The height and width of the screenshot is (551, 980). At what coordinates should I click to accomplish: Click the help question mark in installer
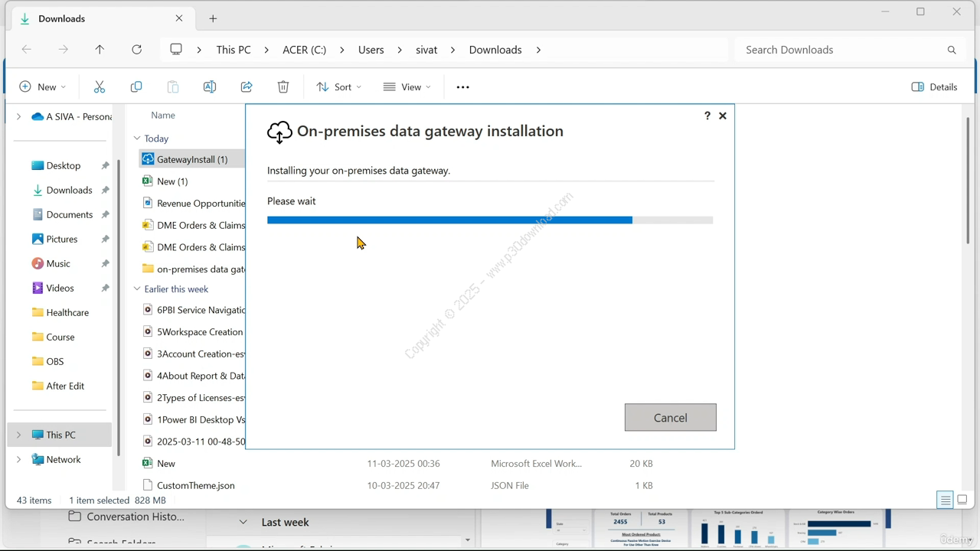point(707,116)
